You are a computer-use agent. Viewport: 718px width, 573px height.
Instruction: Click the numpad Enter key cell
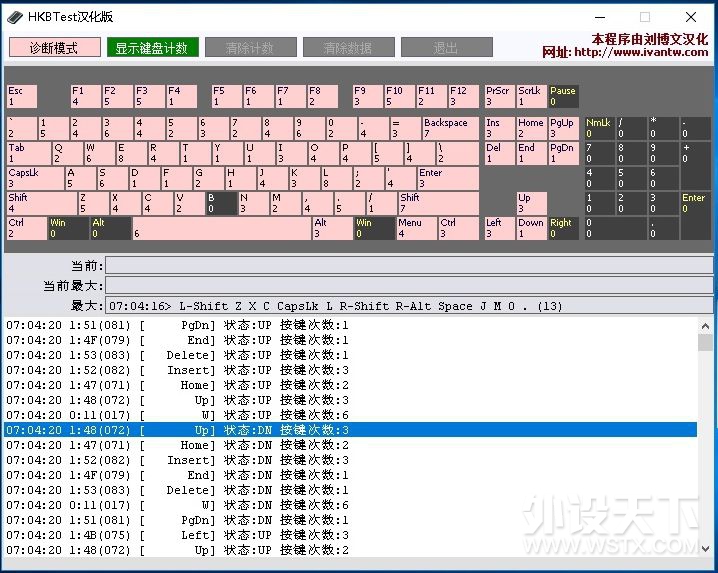pos(696,215)
